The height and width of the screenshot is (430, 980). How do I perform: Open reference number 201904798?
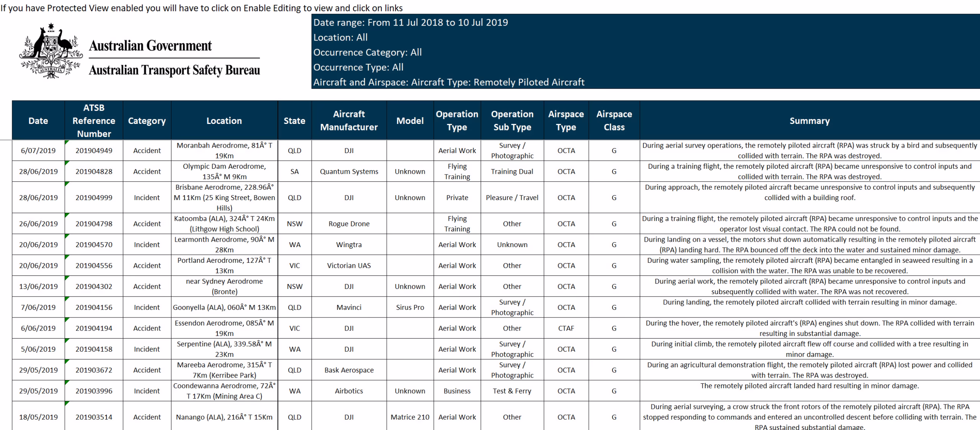tap(94, 224)
